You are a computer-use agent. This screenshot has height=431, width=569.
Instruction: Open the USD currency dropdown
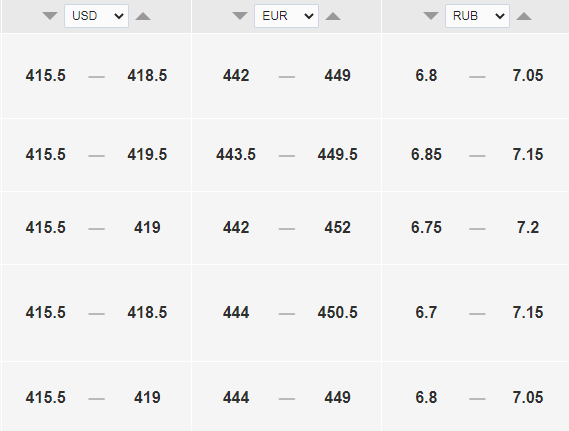click(97, 16)
